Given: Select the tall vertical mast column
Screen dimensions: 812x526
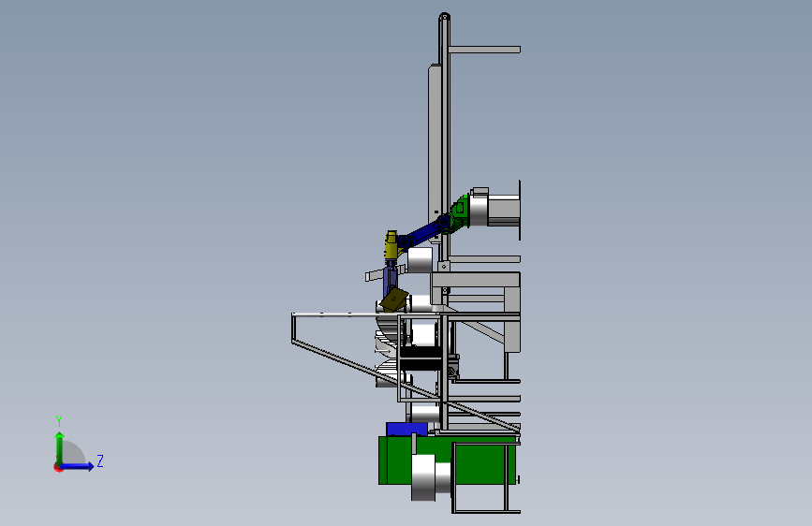Looking at the screenshot, I should [x=444, y=155].
